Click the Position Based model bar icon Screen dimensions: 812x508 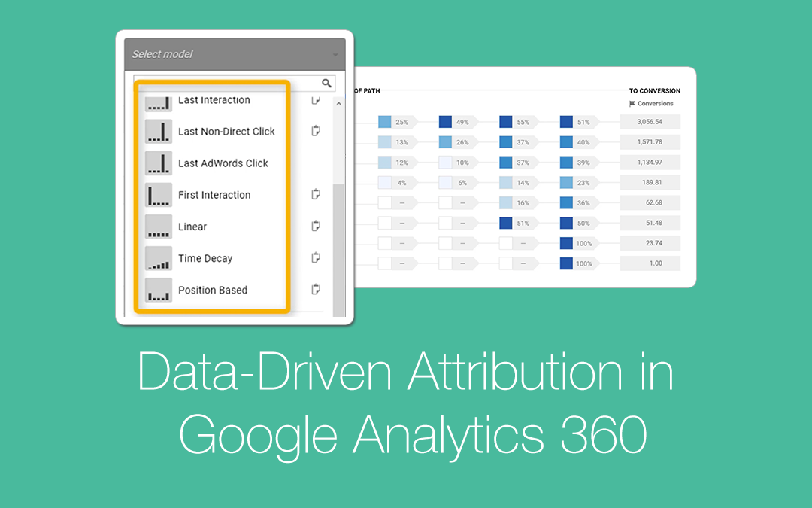(x=159, y=290)
